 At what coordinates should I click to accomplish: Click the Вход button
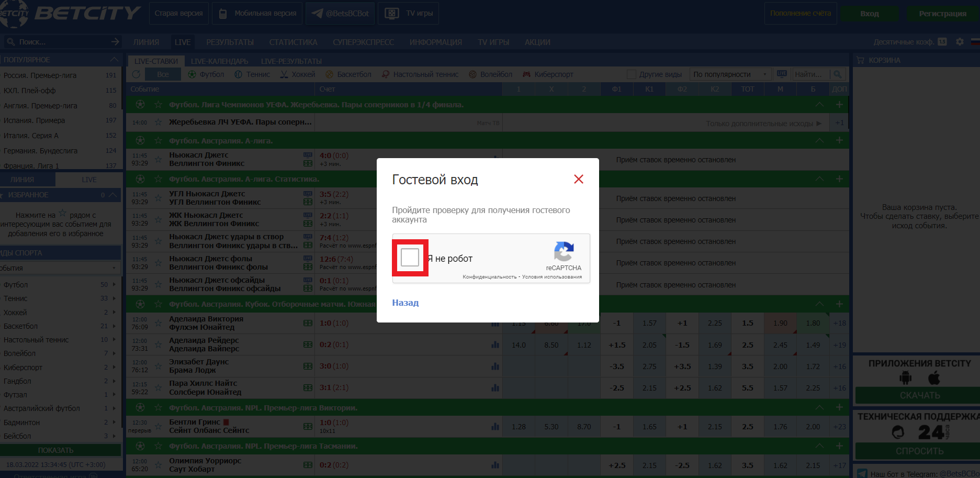870,14
